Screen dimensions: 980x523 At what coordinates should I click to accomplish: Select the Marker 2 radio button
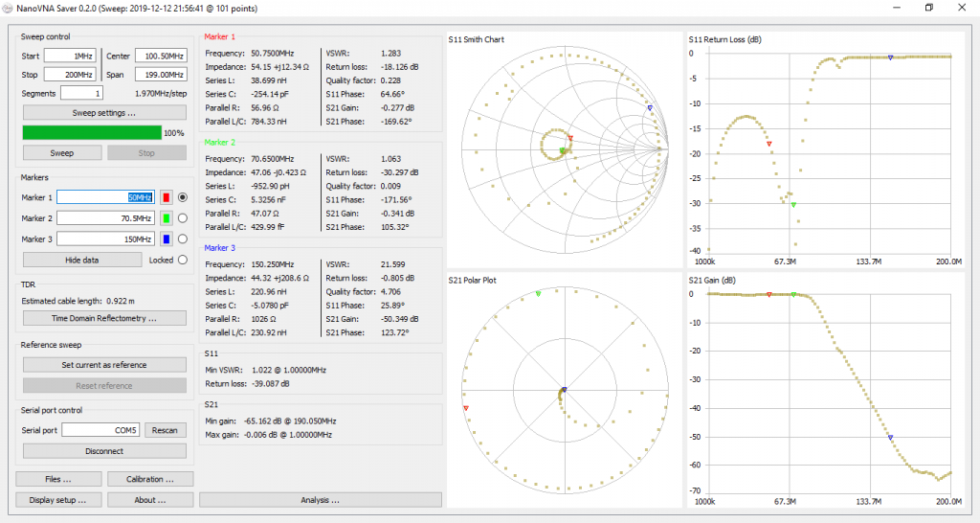click(183, 218)
